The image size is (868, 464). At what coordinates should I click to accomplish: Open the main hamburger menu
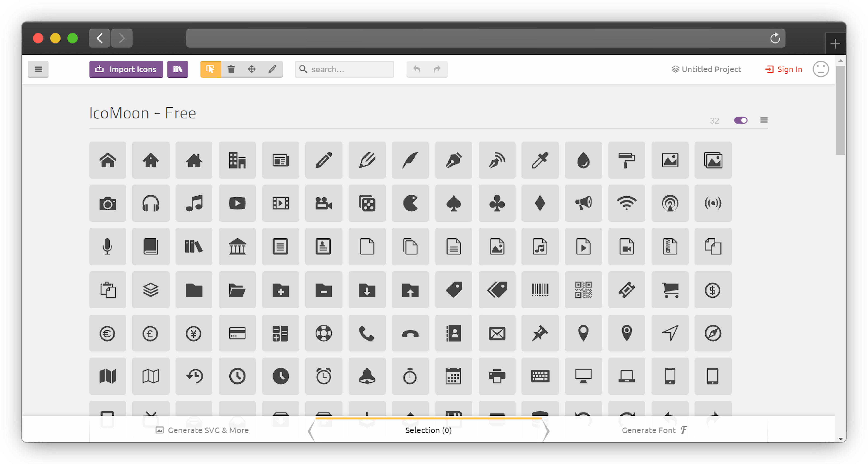coord(38,69)
